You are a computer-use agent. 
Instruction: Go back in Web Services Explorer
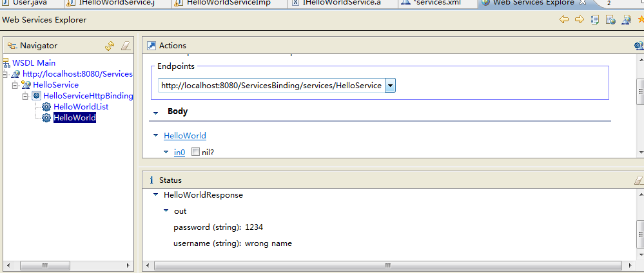click(564, 19)
